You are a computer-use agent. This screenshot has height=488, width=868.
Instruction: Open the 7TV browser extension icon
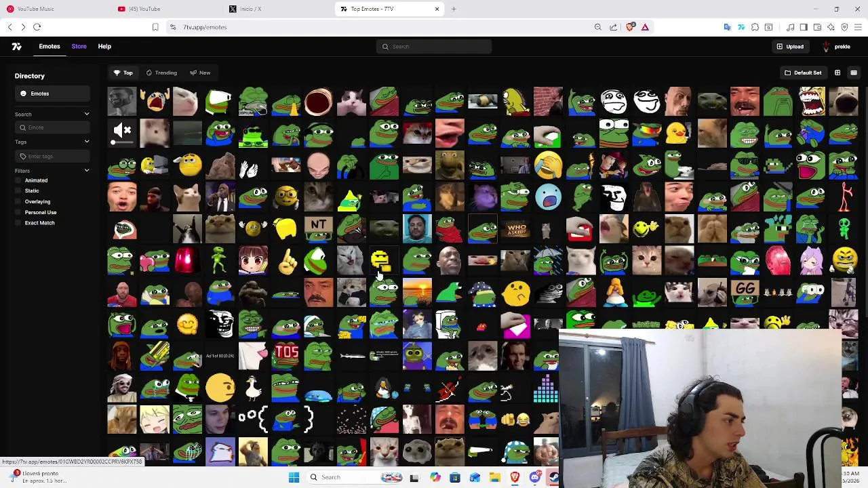click(x=741, y=27)
